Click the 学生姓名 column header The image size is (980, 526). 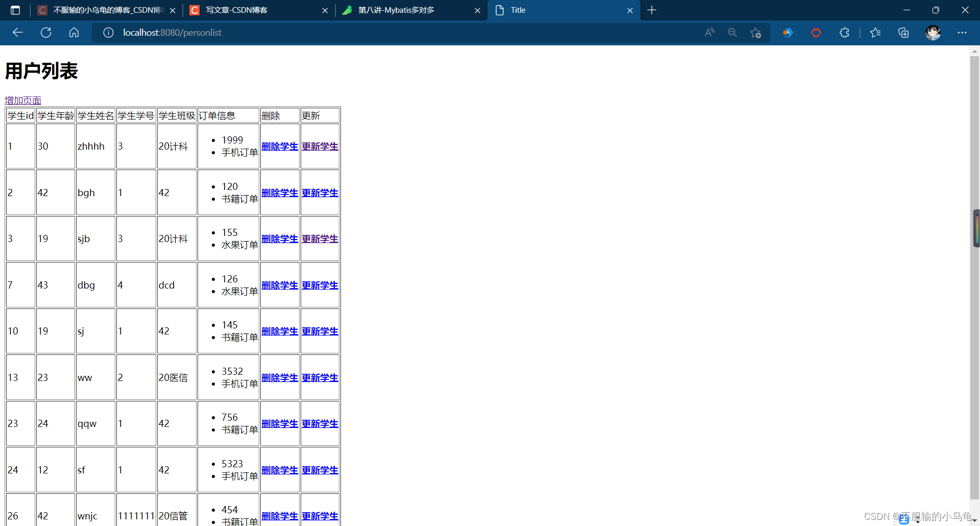coord(95,116)
